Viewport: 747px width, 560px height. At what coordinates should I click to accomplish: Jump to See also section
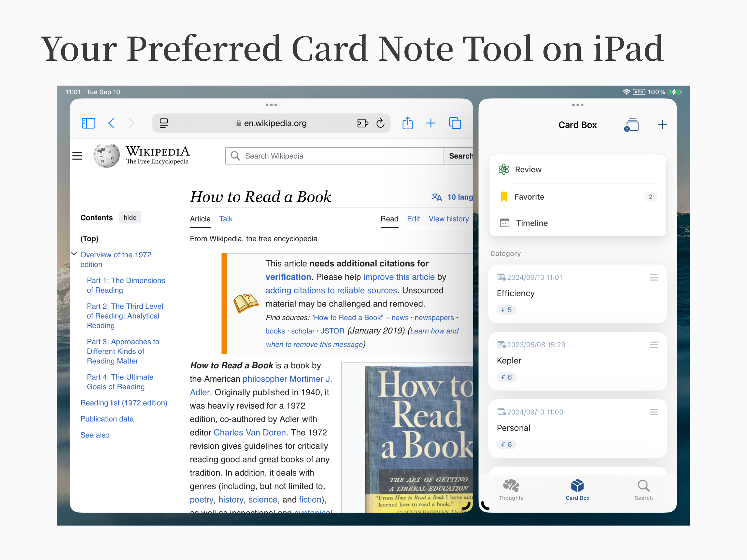click(x=95, y=435)
